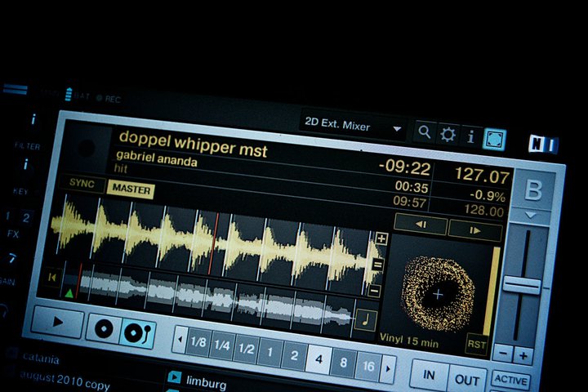Shift loop sizes with the right arrow

[x=389, y=369]
